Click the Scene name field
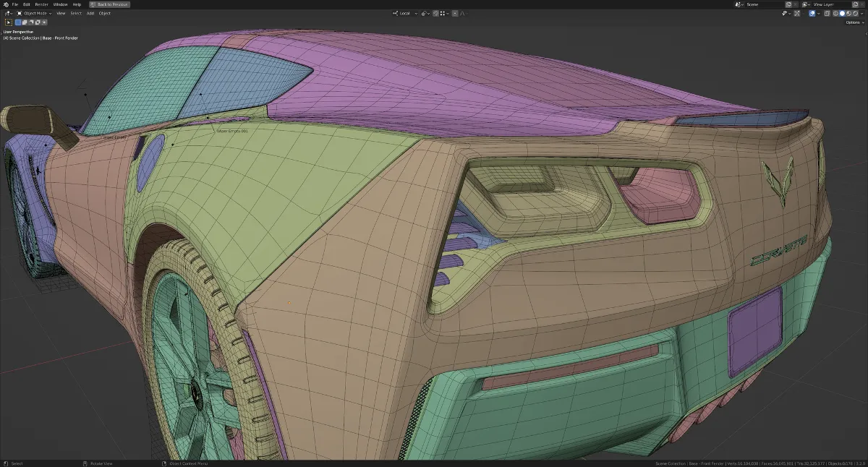868x467 pixels. 764,4
